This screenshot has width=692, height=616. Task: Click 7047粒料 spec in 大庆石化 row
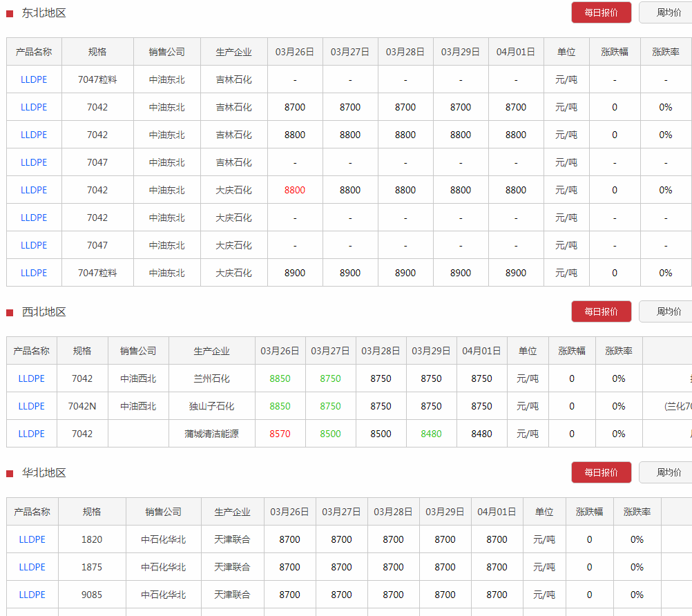tap(97, 273)
